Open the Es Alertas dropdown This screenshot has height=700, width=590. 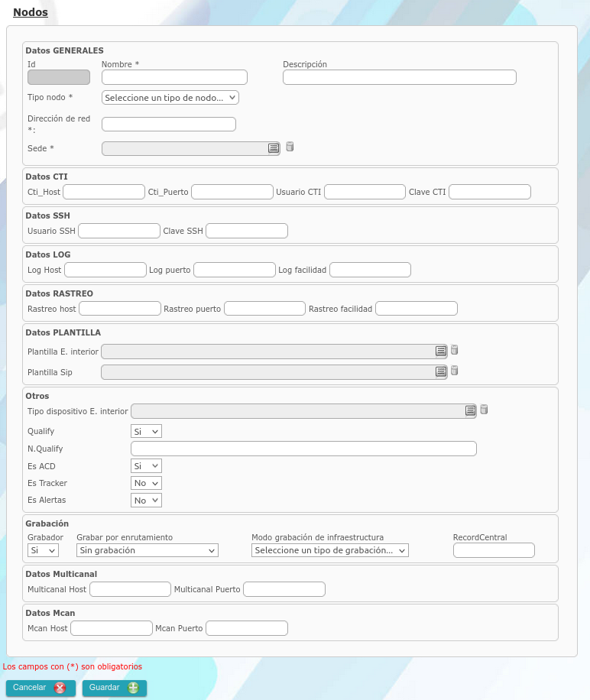(x=146, y=500)
